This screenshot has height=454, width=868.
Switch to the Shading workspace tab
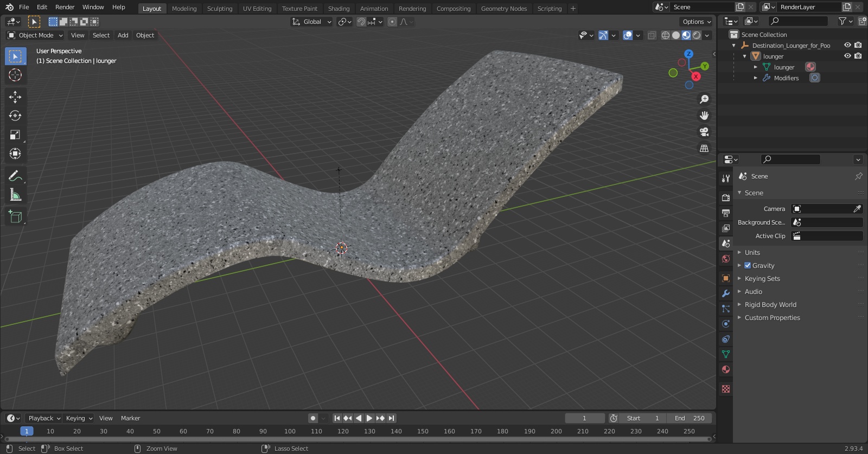[339, 9]
